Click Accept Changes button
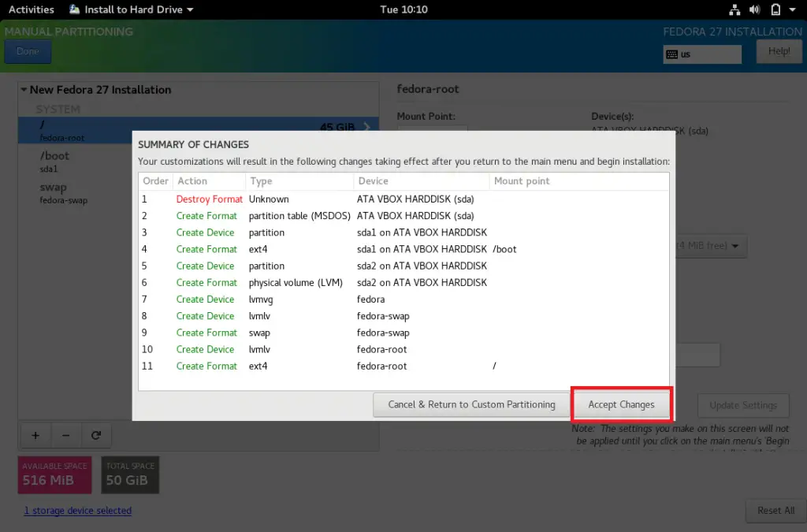Viewport: 807px width, 532px height. (x=621, y=404)
